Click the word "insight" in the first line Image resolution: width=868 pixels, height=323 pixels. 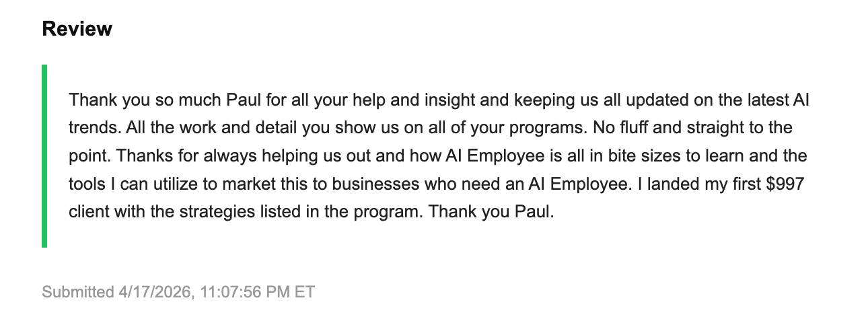click(x=449, y=100)
